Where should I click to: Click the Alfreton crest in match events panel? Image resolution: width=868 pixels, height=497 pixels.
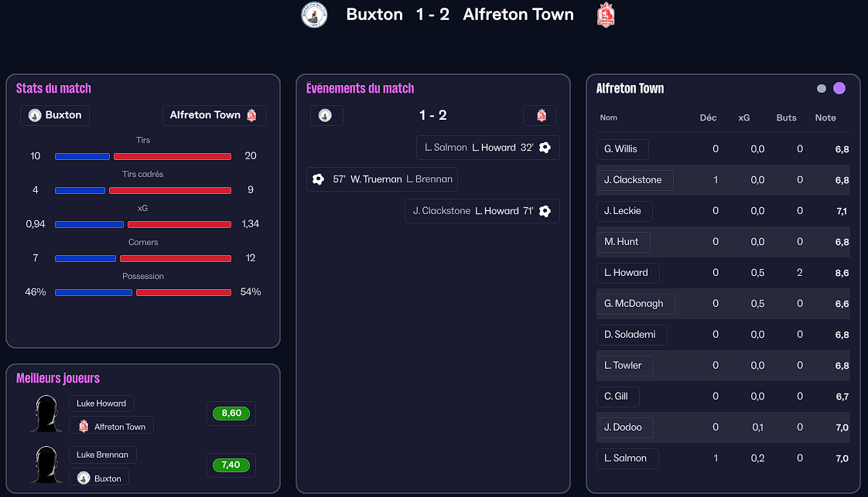click(x=541, y=115)
